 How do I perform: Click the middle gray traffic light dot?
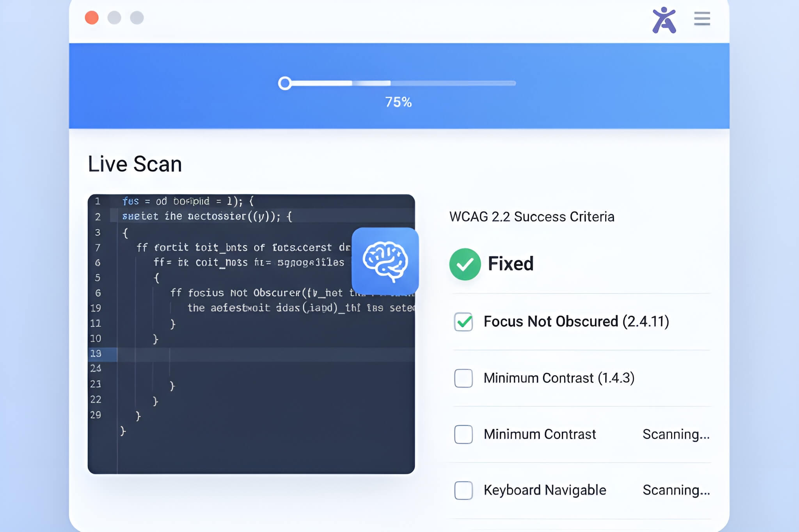tap(114, 18)
